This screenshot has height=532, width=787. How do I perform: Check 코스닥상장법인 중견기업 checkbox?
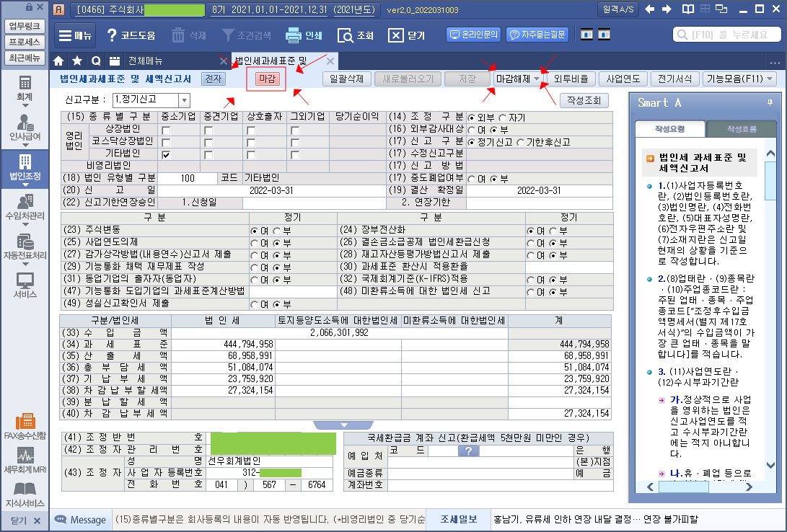208,143
